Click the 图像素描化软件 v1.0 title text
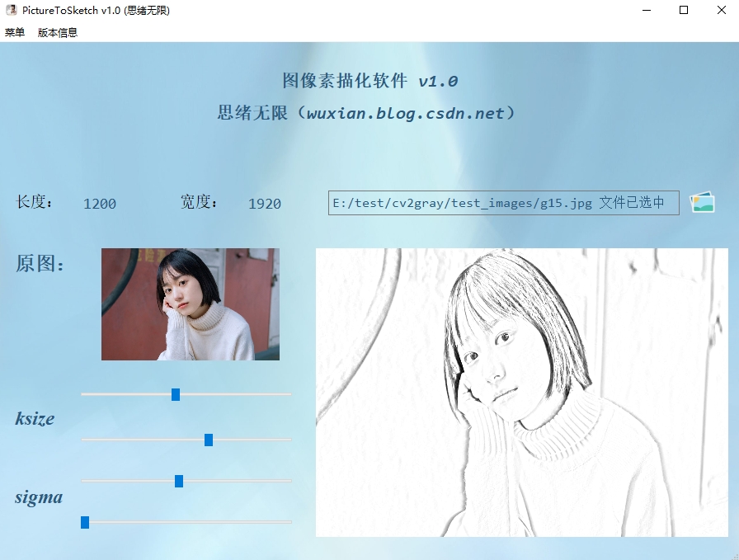739x560 pixels. click(370, 81)
